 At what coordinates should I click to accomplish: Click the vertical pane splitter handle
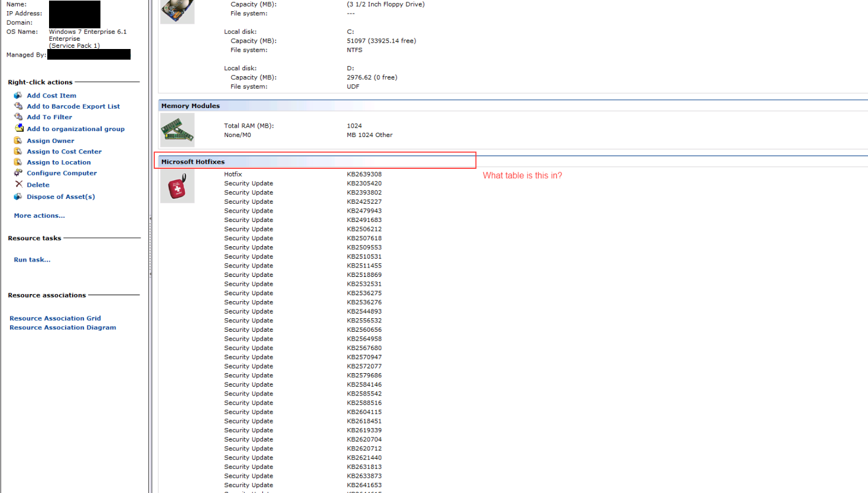[x=150, y=246]
